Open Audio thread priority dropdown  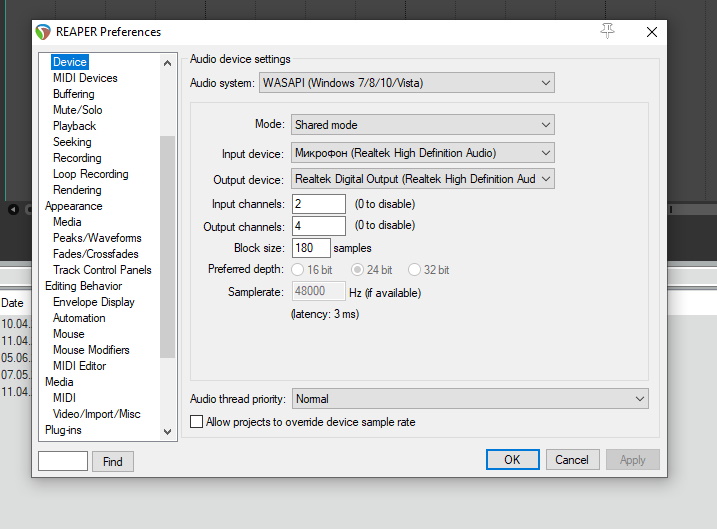tap(470, 399)
